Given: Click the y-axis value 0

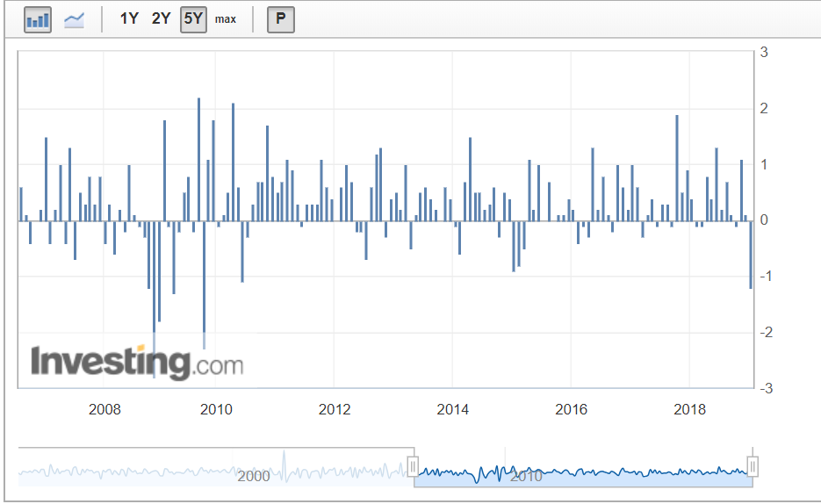Looking at the screenshot, I should click(x=764, y=220).
